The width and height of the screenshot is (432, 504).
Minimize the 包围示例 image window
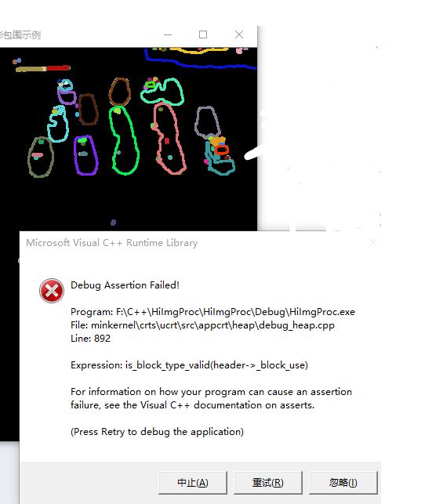click(168, 34)
